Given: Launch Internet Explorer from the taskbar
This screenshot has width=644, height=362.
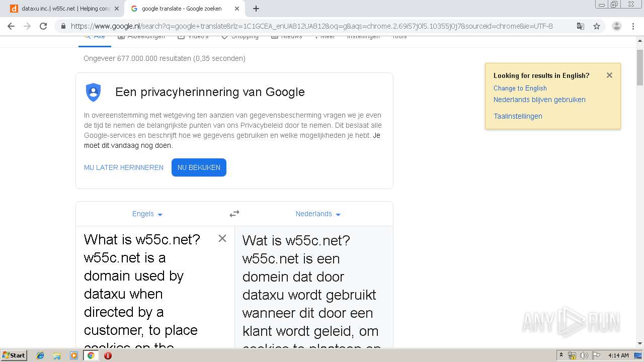Looking at the screenshot, I should pyautogui.click(x=40, y=355).
